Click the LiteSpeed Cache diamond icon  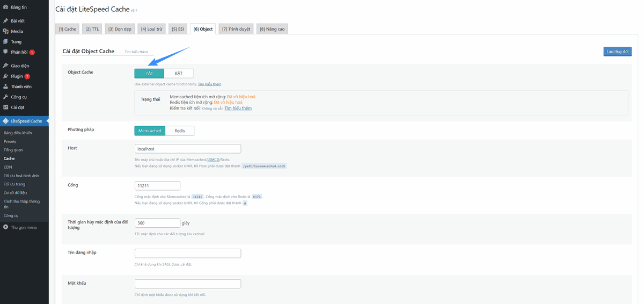pos(5,121)
